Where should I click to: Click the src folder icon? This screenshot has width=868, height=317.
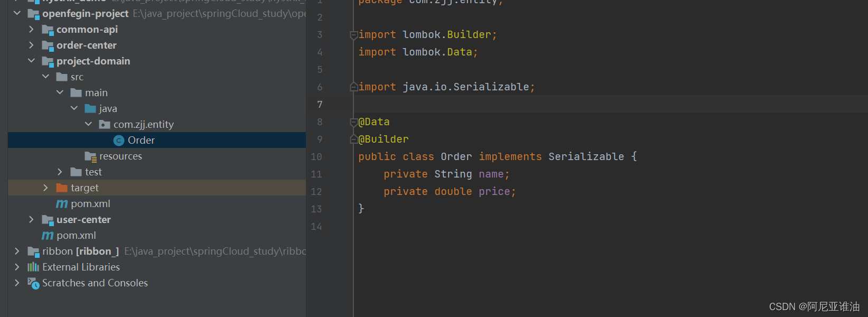62,77
